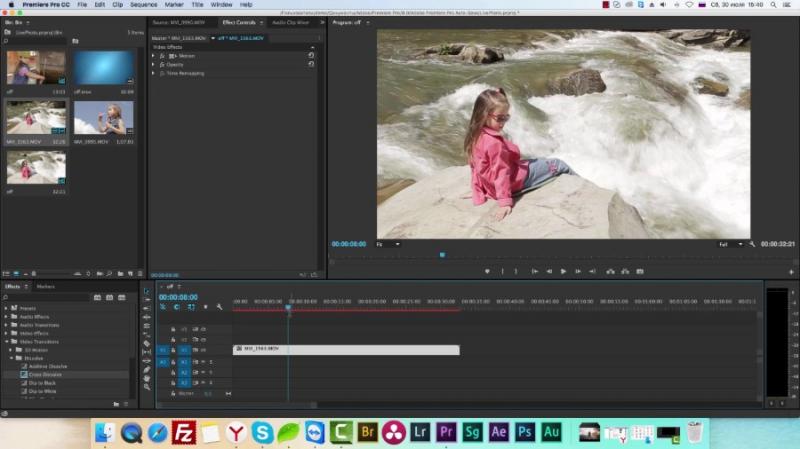Open the timeline wrench settings icon
800x449 pixels.
pyautogui.click(x=220, y=307)
